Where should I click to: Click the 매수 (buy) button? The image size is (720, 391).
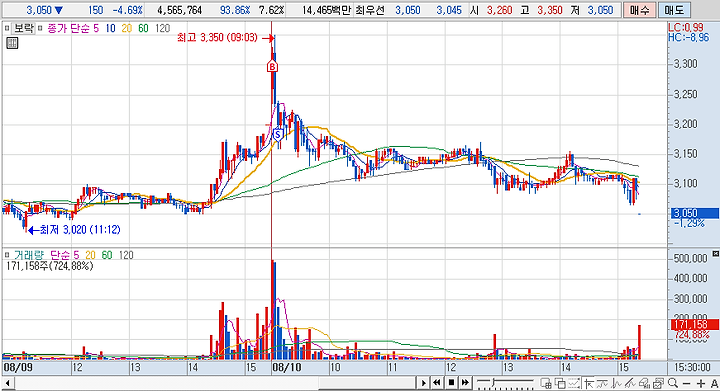[639, 10]
